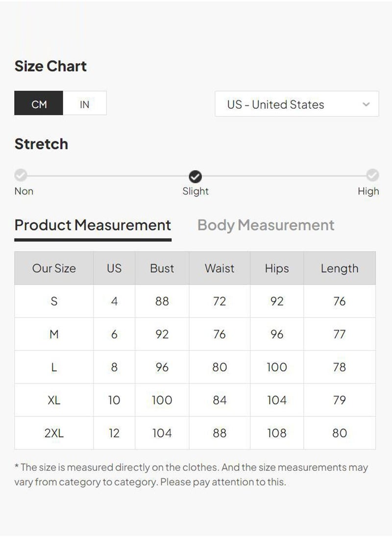This screenshot has width=392, height=537.
Task: Click the Hips column header
Action: (277, 268)
